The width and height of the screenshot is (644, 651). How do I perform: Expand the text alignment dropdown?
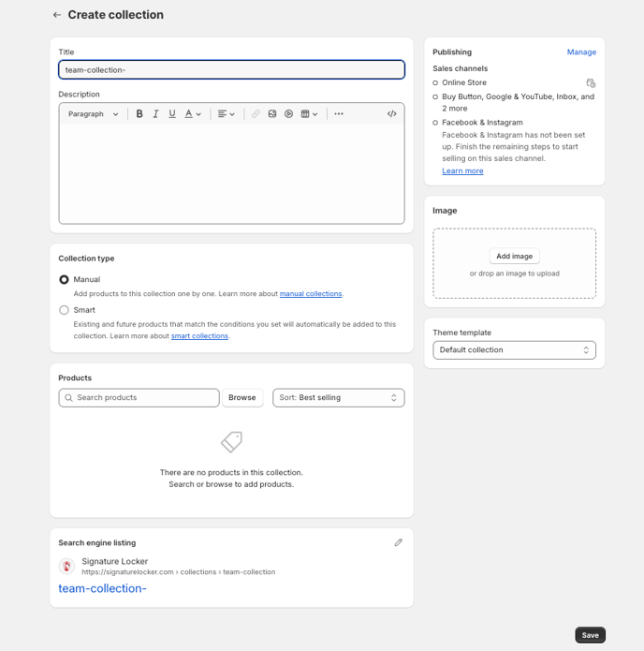(227, 114)
